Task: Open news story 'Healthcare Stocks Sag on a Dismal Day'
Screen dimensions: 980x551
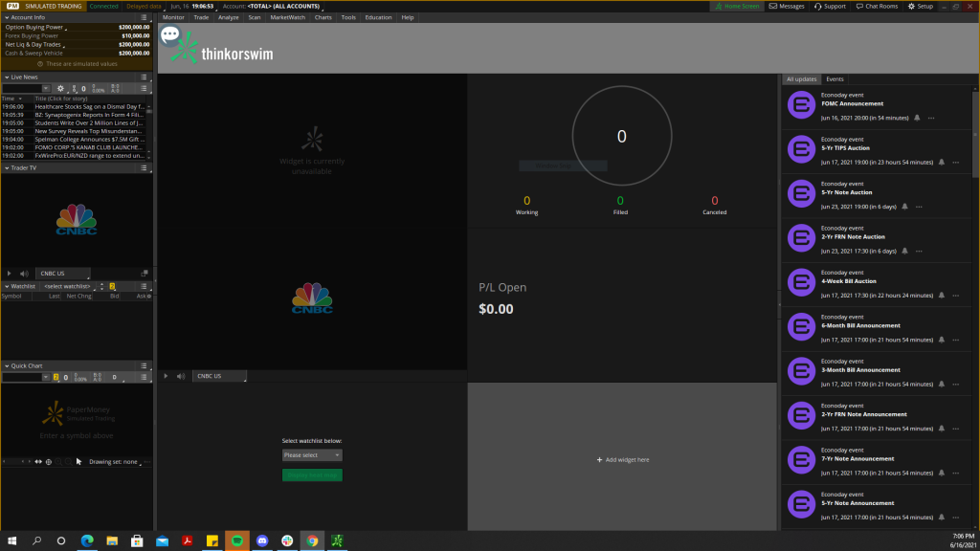Action: click(x=89, y=107)
